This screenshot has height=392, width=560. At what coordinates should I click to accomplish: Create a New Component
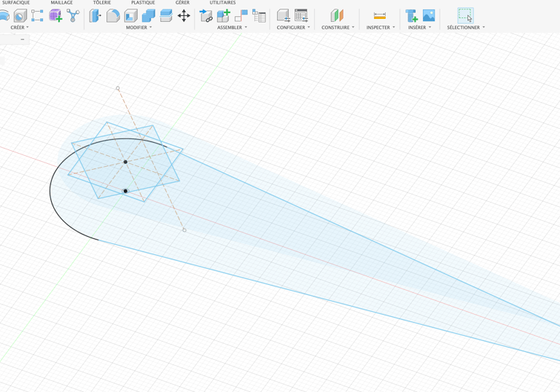[x=224, y=16]
